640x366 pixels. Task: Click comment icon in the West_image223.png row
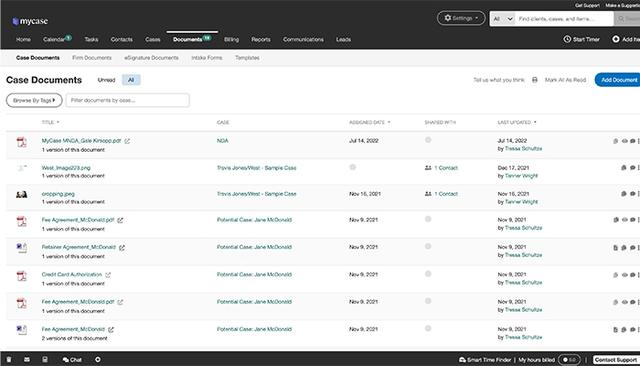(632, 168)
